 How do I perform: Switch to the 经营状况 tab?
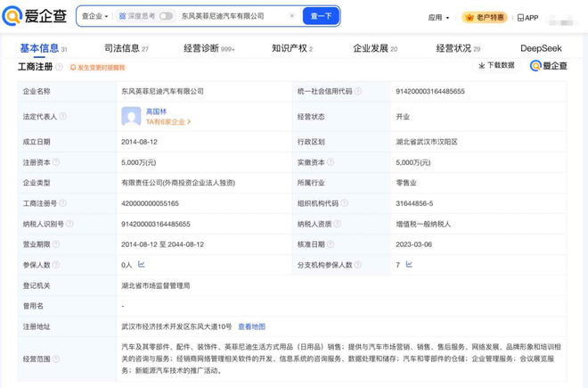(x=458, y=48)
